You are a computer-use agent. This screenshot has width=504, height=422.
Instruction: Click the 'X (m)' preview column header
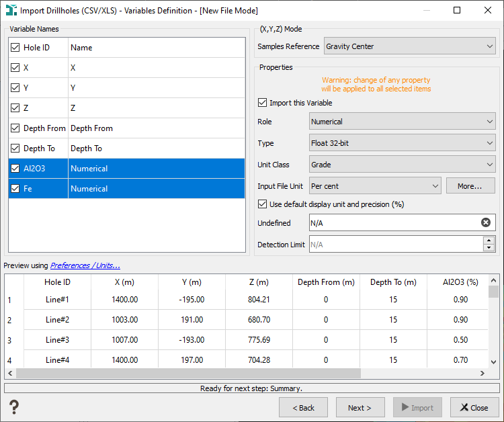coord(125,282)
